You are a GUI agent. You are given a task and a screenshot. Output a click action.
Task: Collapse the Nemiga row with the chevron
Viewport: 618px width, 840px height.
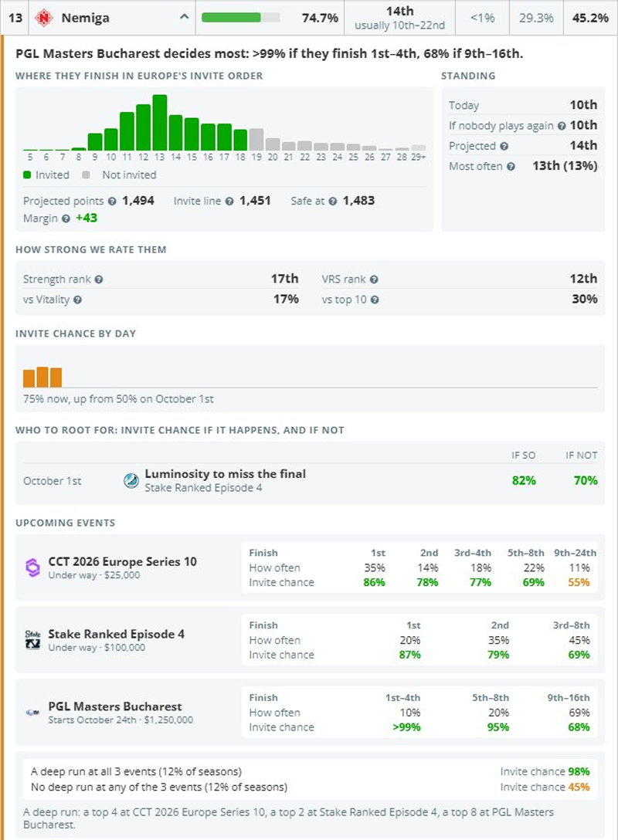coord(184,17)
